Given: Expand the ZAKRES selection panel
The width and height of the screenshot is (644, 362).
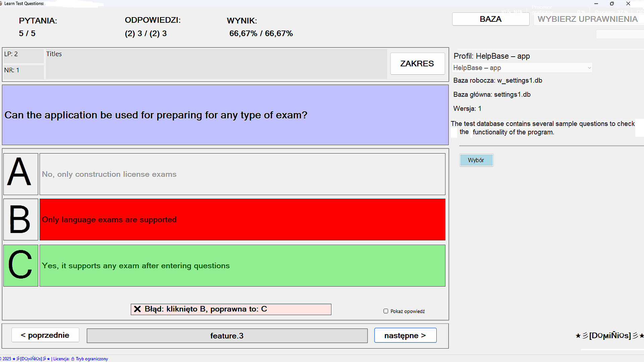Looking at the screenshot, I should pyautogui.click(x=417, y=63).
